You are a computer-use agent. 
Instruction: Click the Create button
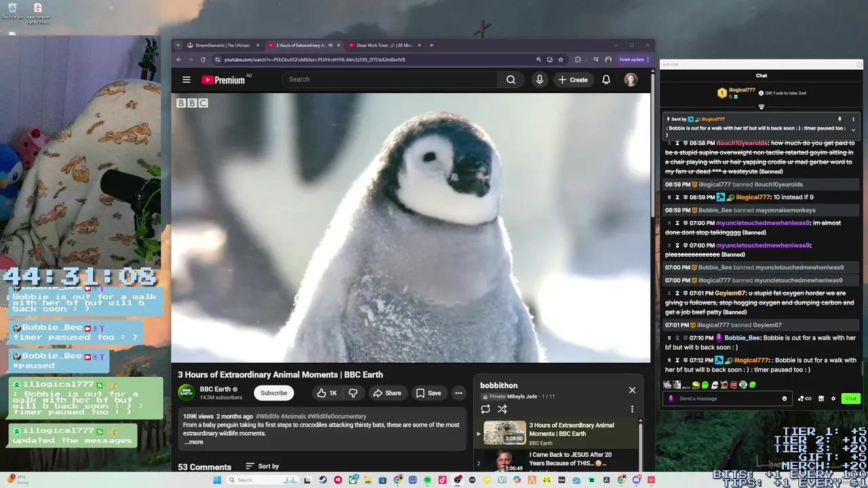(573, 79)
